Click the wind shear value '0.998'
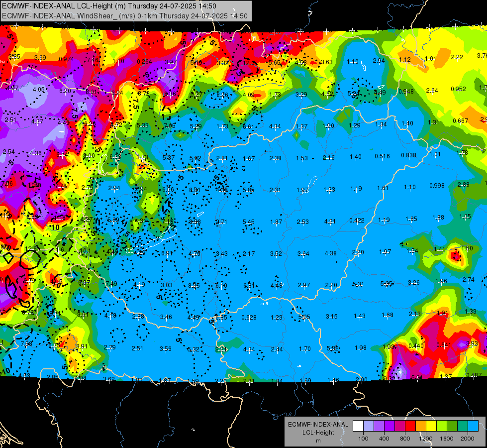 (437, 185)
